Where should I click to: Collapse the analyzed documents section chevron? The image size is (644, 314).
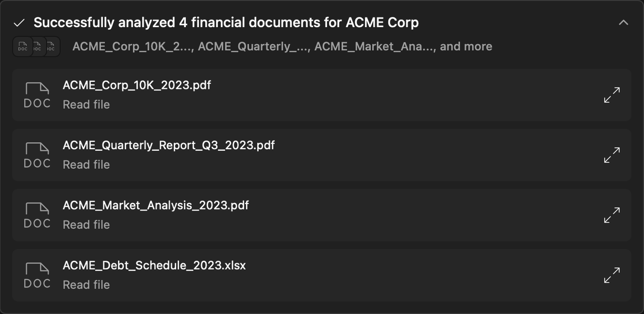coord(623,23)
